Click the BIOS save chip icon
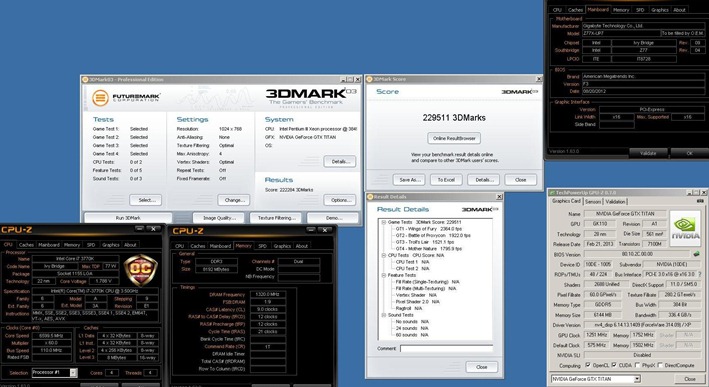The width and height of the screenshot is (709, 387). 697,254
